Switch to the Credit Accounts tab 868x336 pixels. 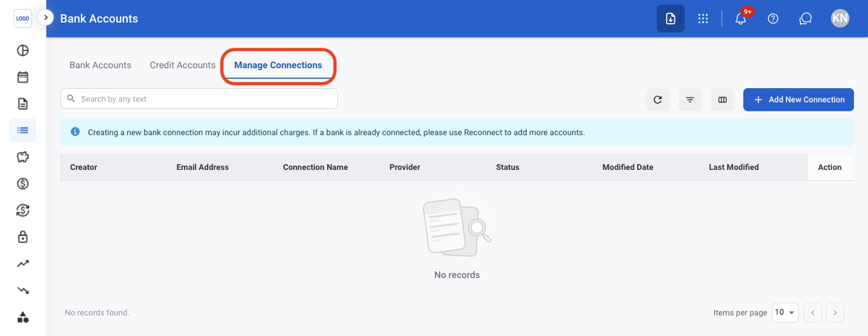[183, 65]
